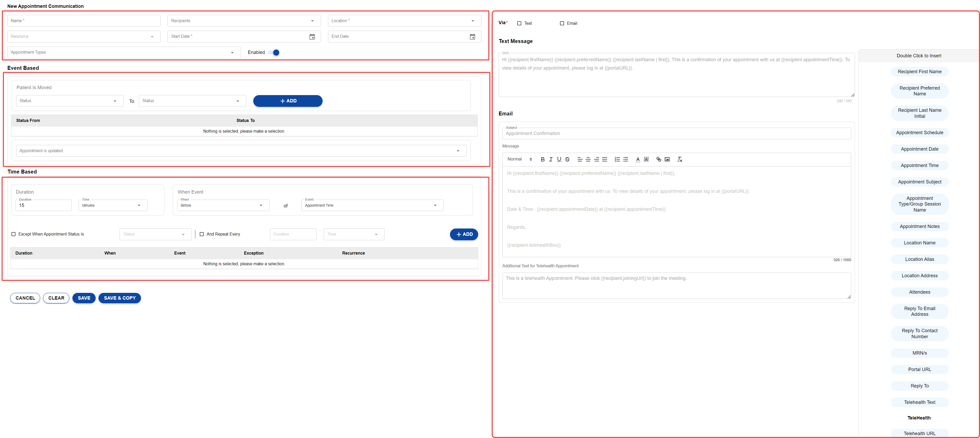Insert a numbered list in message

coord(617,159)
